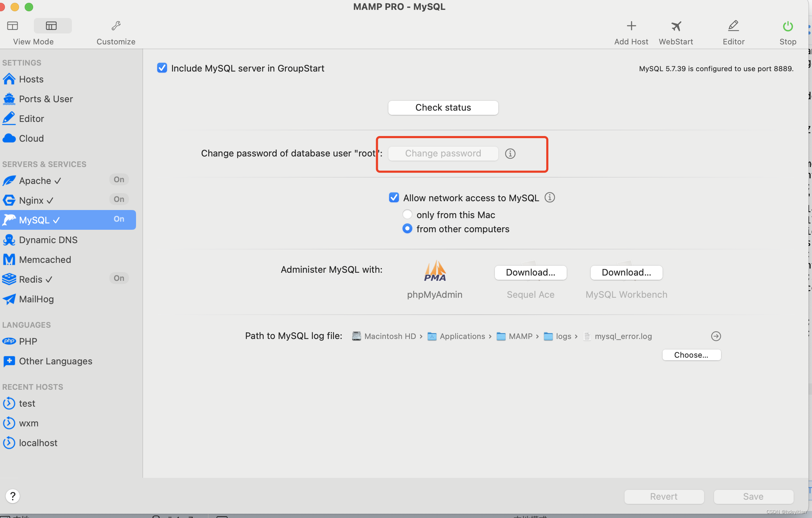The height and width of the screenshot is (518, 812).
Task: Show info next to Change password
Action: tap(510, 154)
